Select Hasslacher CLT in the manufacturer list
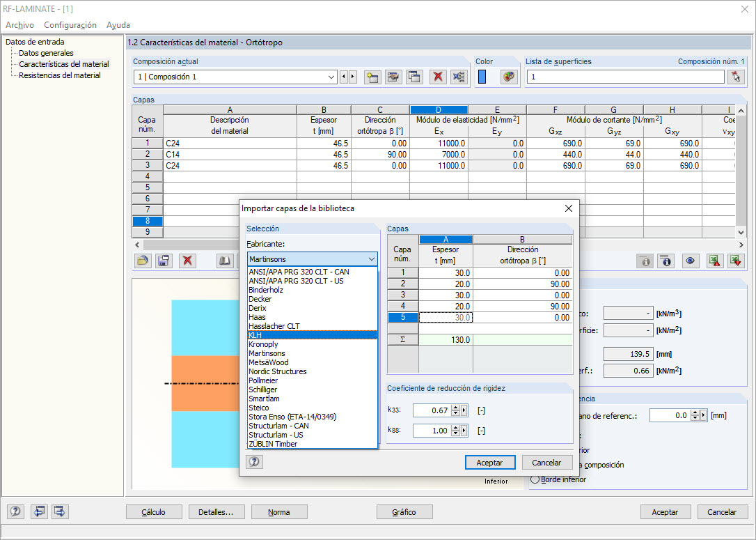Image resolution: width=756 pixels, height=540 pixels. pos(312,325)
